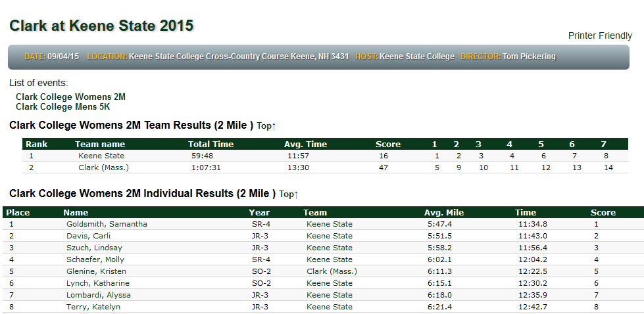The height and width of the screenshot is (314, 644).
Task: Click SR-4 year in Schaefer, Molly row
Action: click(260, 260)
